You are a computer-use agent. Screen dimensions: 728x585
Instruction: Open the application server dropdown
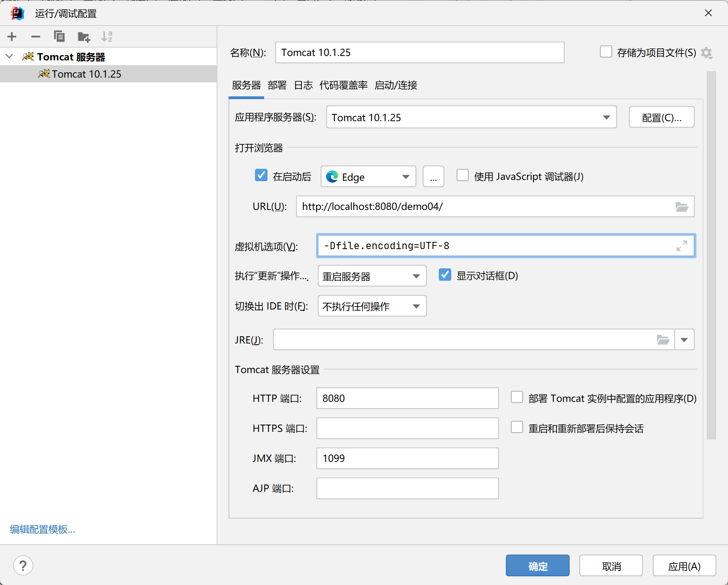tap(471, 117)
